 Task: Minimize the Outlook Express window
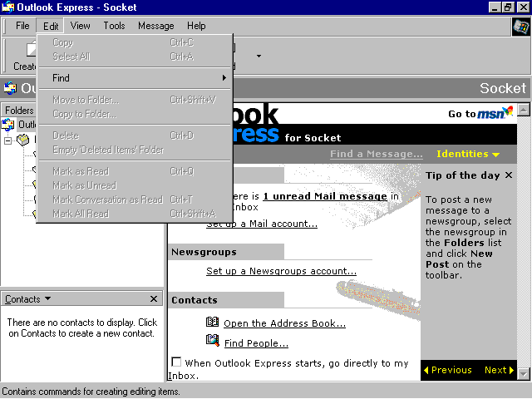[x=495, y=7]
